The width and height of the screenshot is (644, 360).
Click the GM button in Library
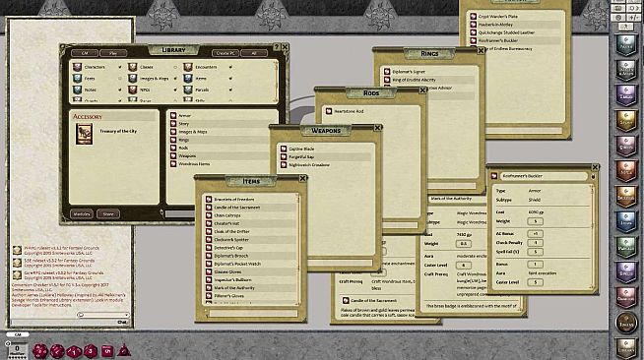pos(85,53)
